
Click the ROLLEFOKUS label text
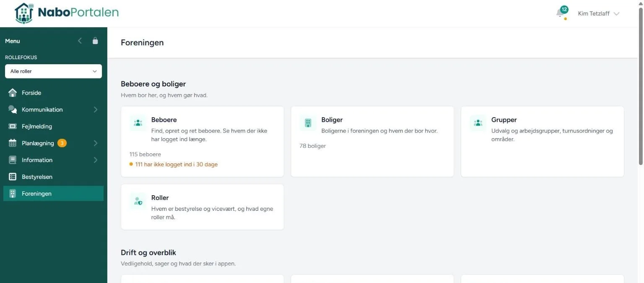[21, 58]
